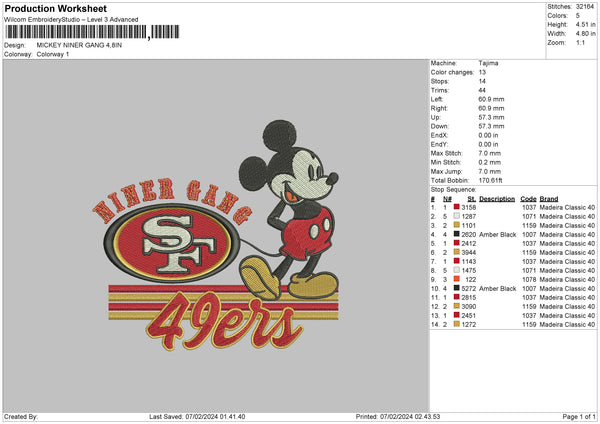Click the Mickey 49ers embroidery design preview
The width and height of the screenshot is (600, 424).
216,235
